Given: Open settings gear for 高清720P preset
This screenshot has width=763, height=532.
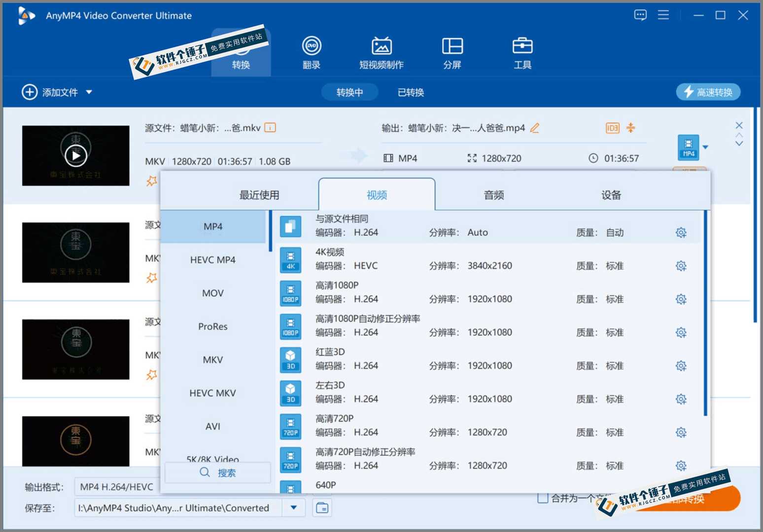Looking at the screenshot, I should (681, 432).
